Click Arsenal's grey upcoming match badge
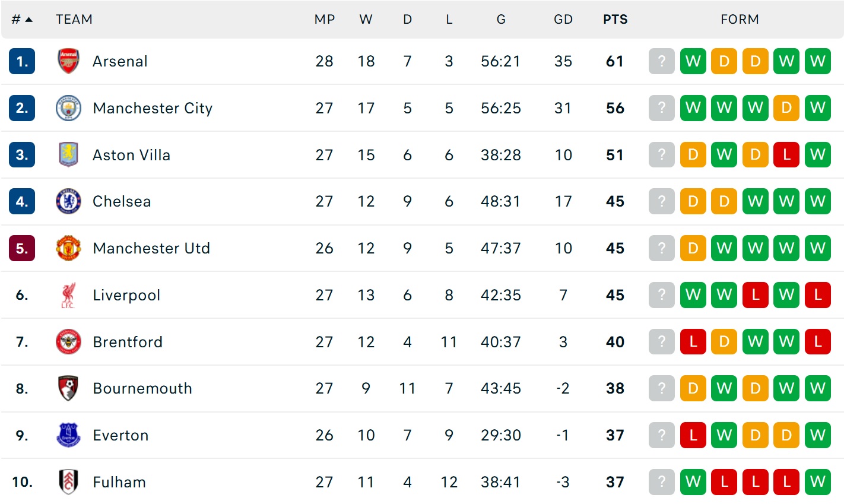The height and width of the screenshot is (504, 844). 662,61
